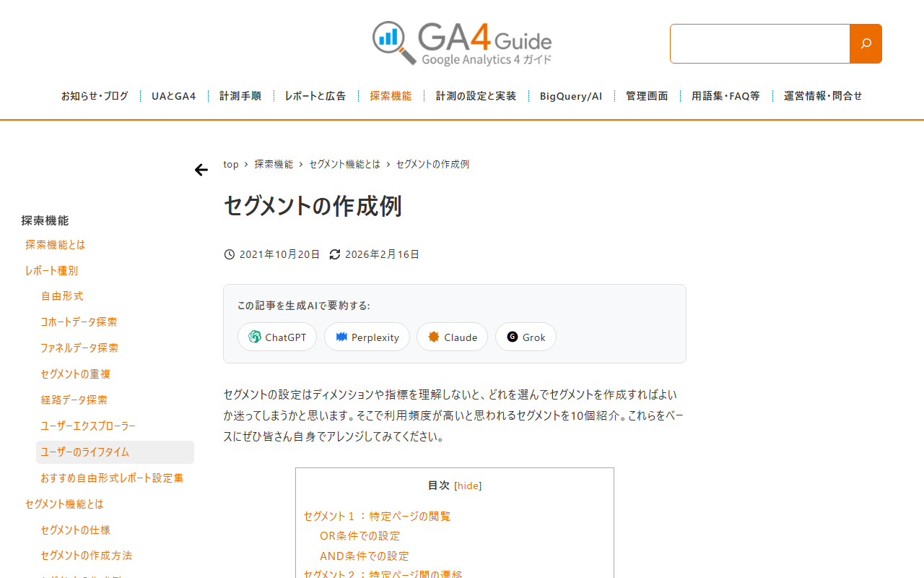Click the refresh icon beside updated date
Viewport: 924px width, 578px height.
point(335,254)
